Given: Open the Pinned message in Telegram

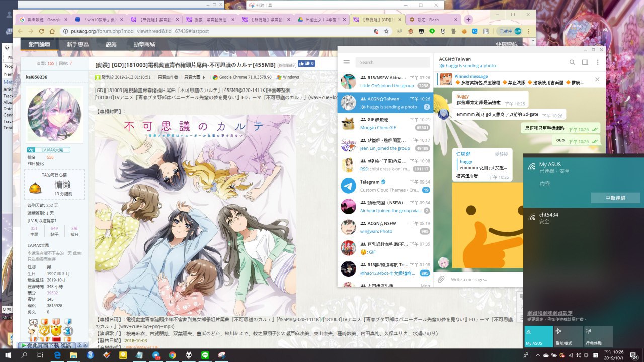Looking at the screenshot, I should 514,79.
